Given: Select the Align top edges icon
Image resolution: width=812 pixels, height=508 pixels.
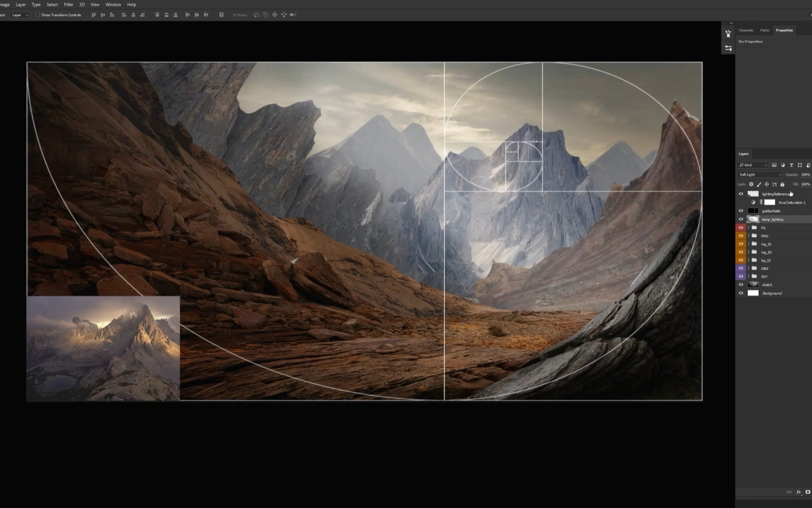Looking at the screenshot, I should coord(94,15).
